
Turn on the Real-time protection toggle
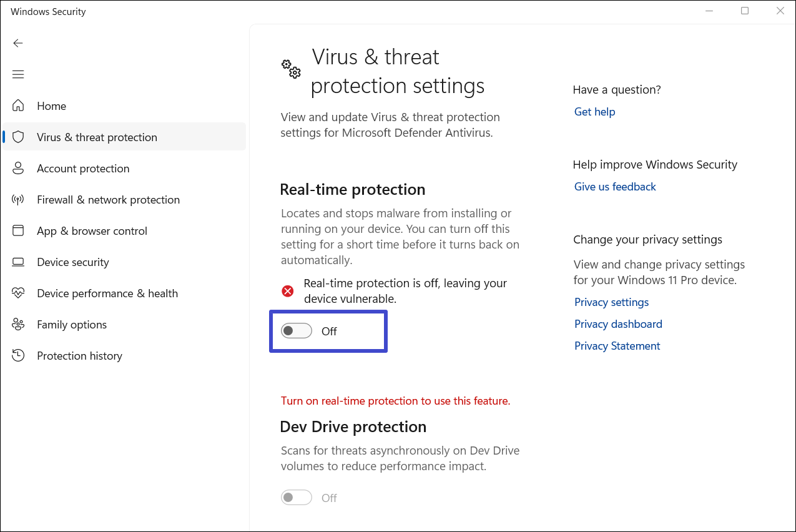(297, 331)
